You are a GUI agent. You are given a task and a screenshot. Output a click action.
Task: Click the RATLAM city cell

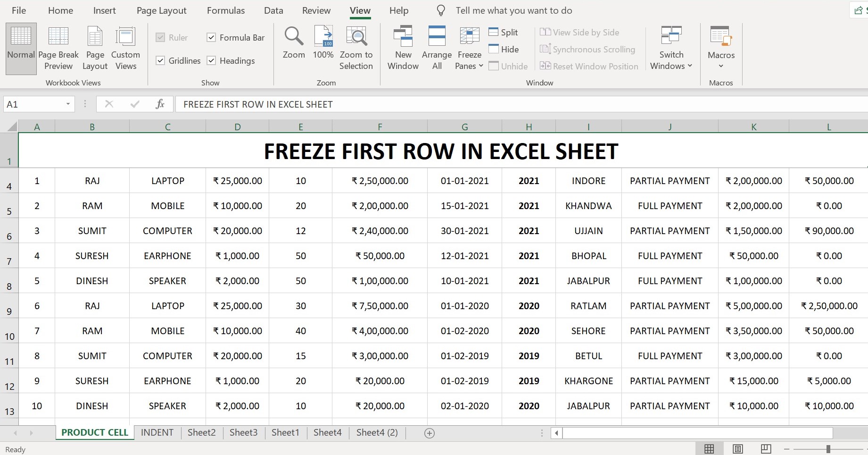588,306
